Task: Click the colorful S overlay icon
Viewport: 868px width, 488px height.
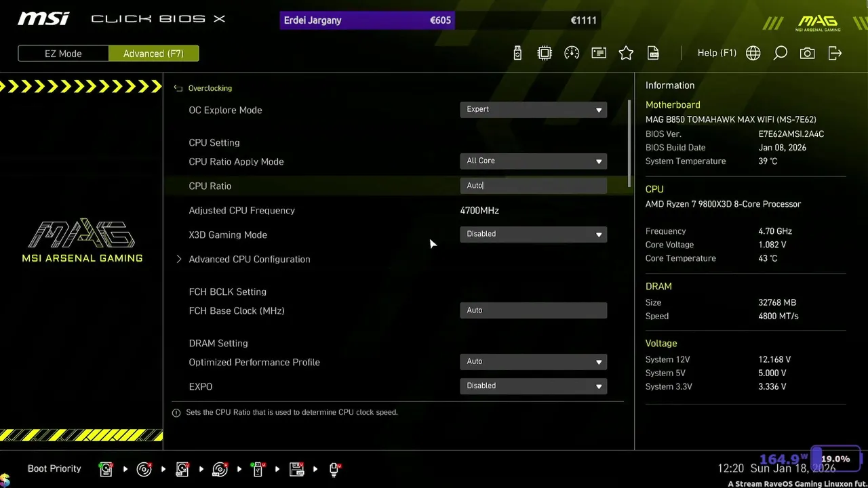Action: (x=5, y=480)
